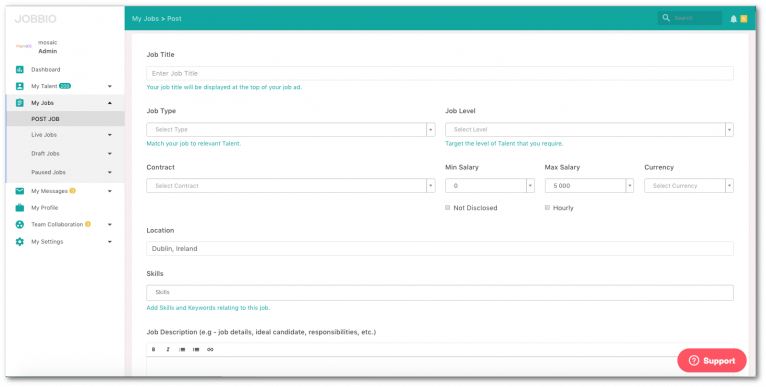Open My Profile briefcase icon
Viewport: 766px width, 387px height.
click(x=20, y=208)
